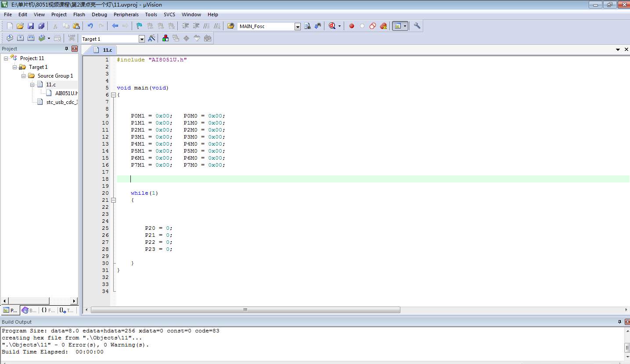Viewport: 630px width, 364px height.
Task: Collapse the Target 1 tree node
Action: click(15, 67)
